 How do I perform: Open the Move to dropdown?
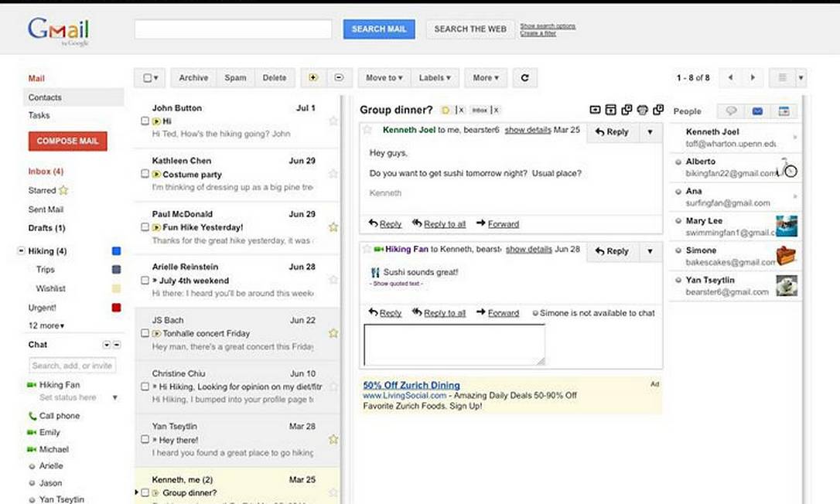[x=385, y=78]
